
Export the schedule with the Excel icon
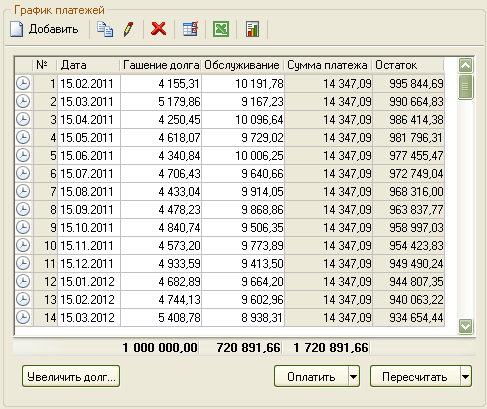[x=221, y=29]
